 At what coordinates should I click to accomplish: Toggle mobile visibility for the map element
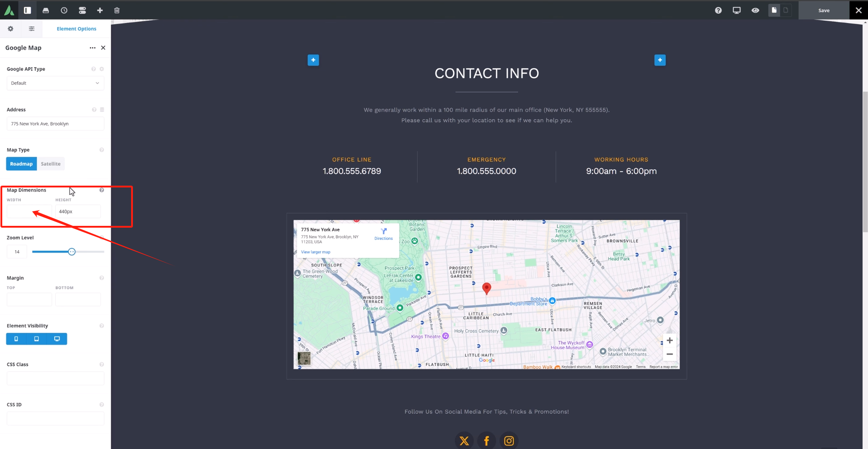(16, 339)
